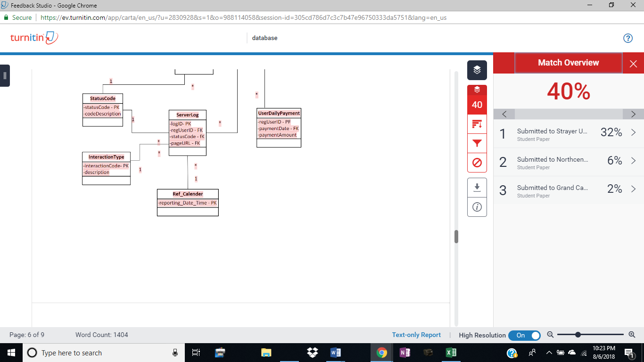The image size is (644, 362).
Task: Click the zoom in magnifier icon
Action: tap(632, 335)
